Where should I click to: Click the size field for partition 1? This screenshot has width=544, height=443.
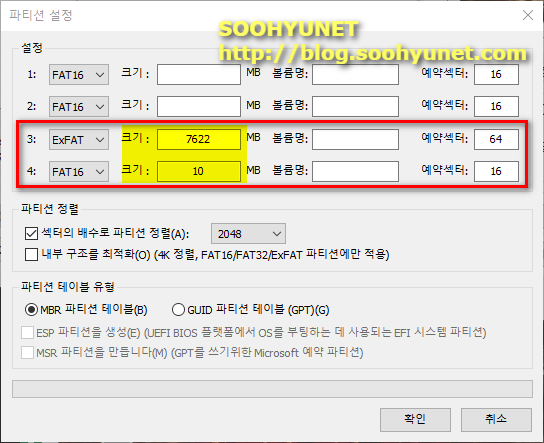[199, 74]
